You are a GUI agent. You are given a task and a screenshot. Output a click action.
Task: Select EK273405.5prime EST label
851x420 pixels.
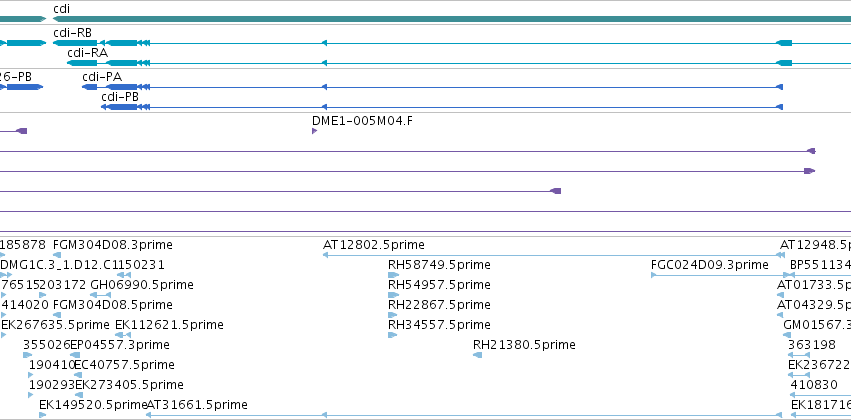pyautogui.click(x=129, y=385)
